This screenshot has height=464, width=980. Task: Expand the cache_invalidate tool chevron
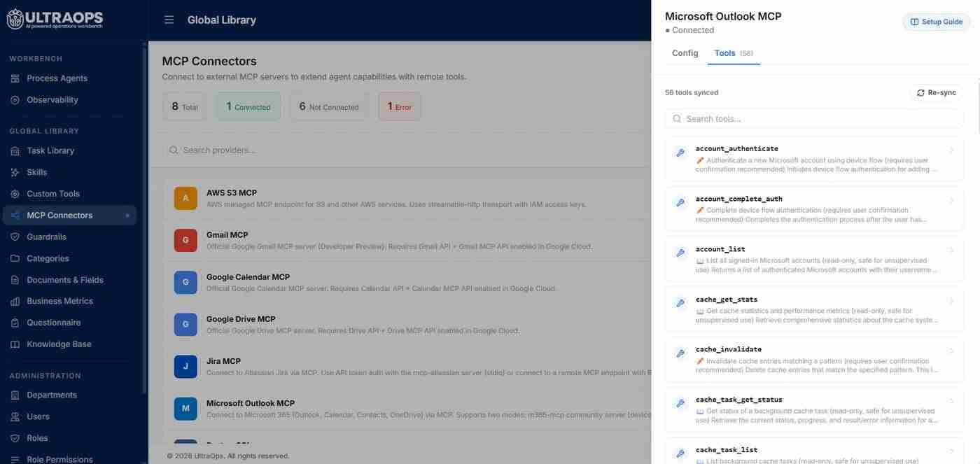(x=952, y=351)
